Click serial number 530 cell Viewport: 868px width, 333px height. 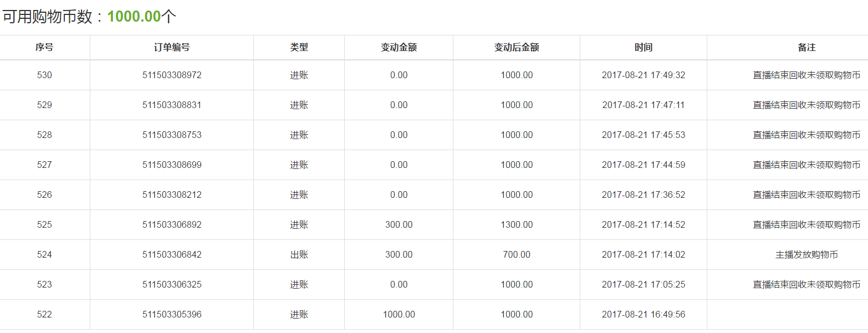coord(44,75)
